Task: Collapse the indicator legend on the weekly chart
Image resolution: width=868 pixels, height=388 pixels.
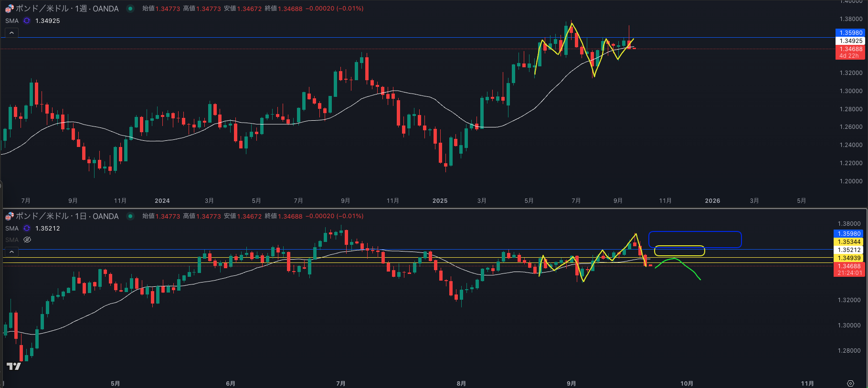Action: coord(11,33)
